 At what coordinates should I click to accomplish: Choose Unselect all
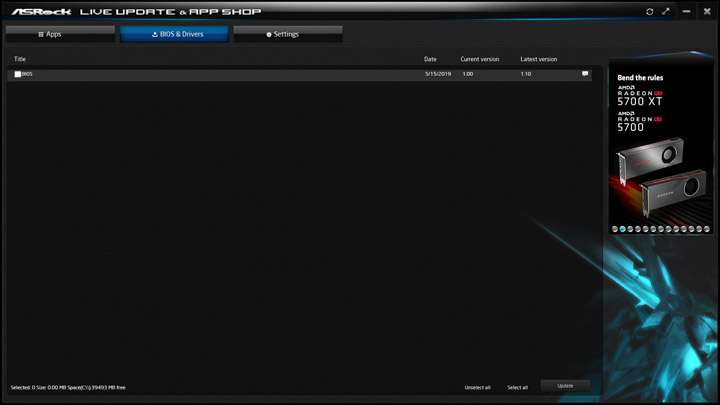pyautogui.click(x=478, y=388)
